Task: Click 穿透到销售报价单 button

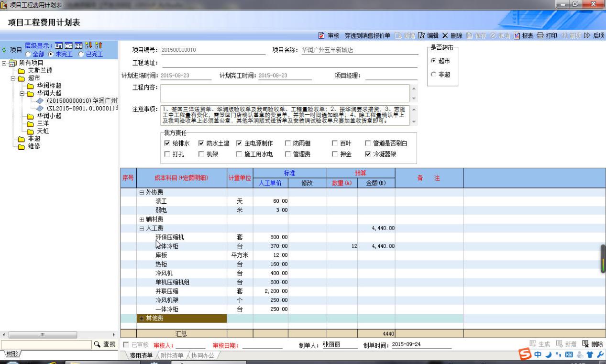Action: (367, 36)
